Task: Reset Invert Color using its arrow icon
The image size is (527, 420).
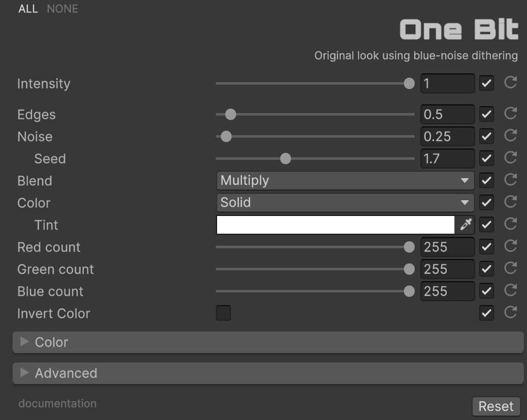Action: [x=511, y=313]
